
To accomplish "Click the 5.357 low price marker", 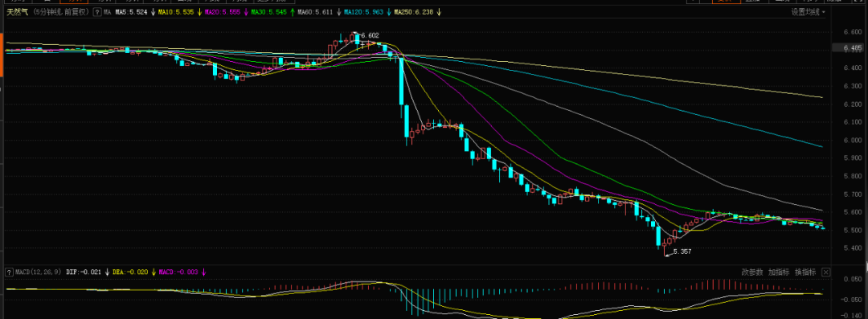I will pos(682,251).
